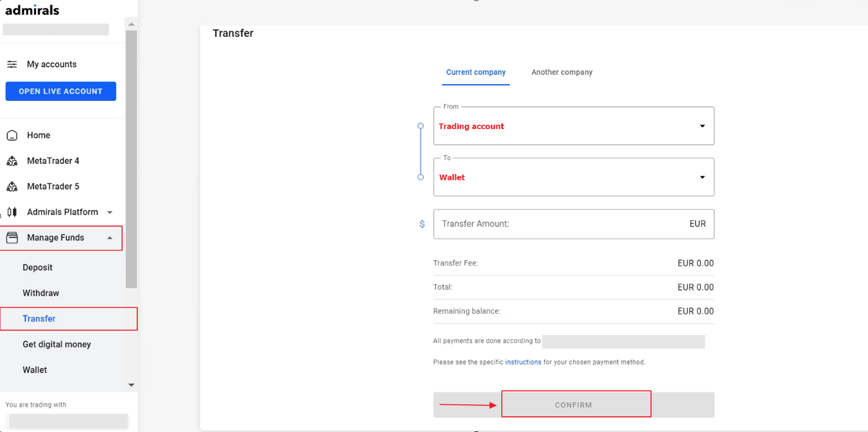Screen dimensions: 868x432
Task: Open the Withdraw page
Action: 41,293
